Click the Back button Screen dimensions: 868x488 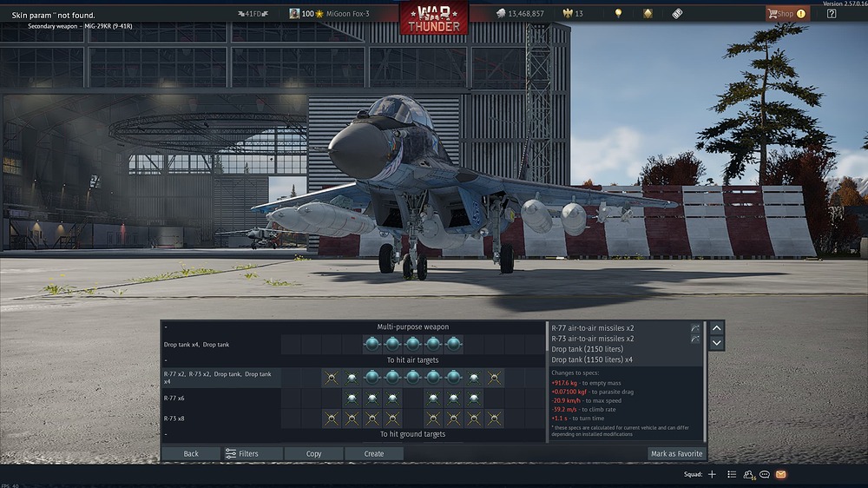pyautogui.click(x=191, y=453)
